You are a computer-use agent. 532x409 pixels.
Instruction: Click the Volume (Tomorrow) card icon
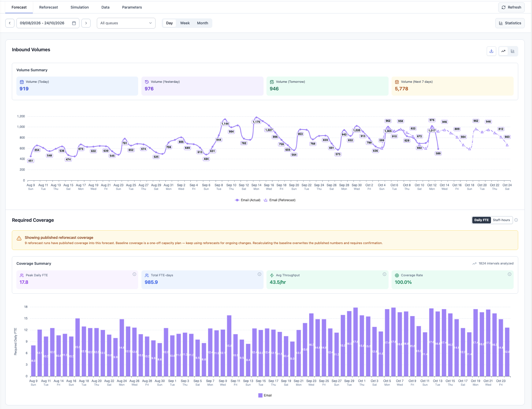tap(272, 82)
